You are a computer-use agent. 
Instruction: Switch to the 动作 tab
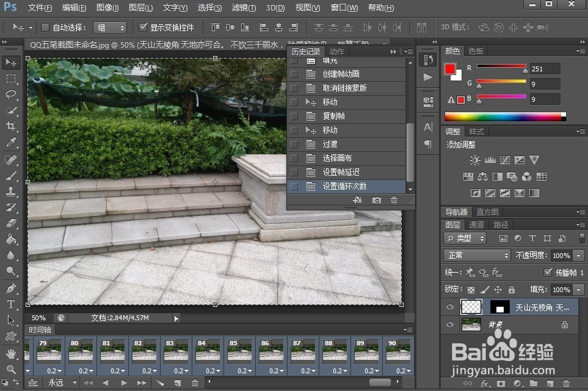coord(337,52)
